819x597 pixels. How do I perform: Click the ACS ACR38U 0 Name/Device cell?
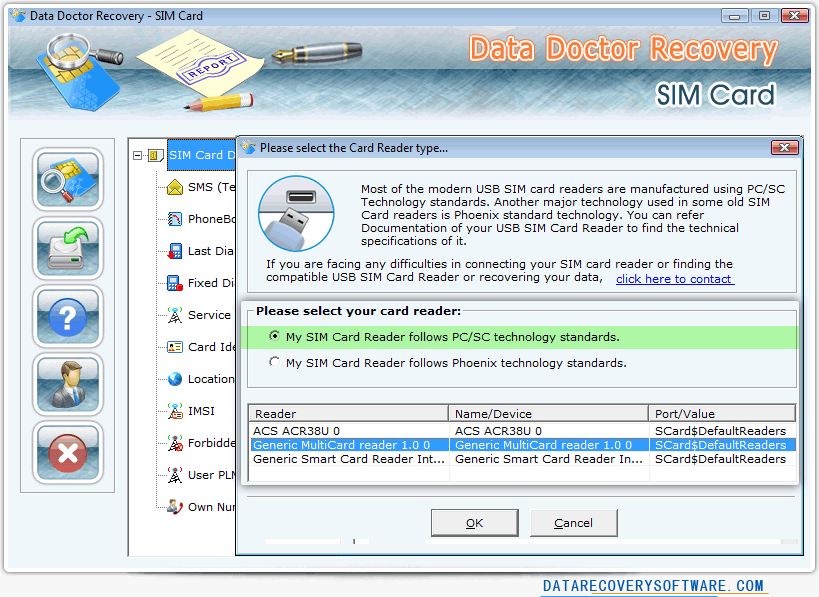549,431
